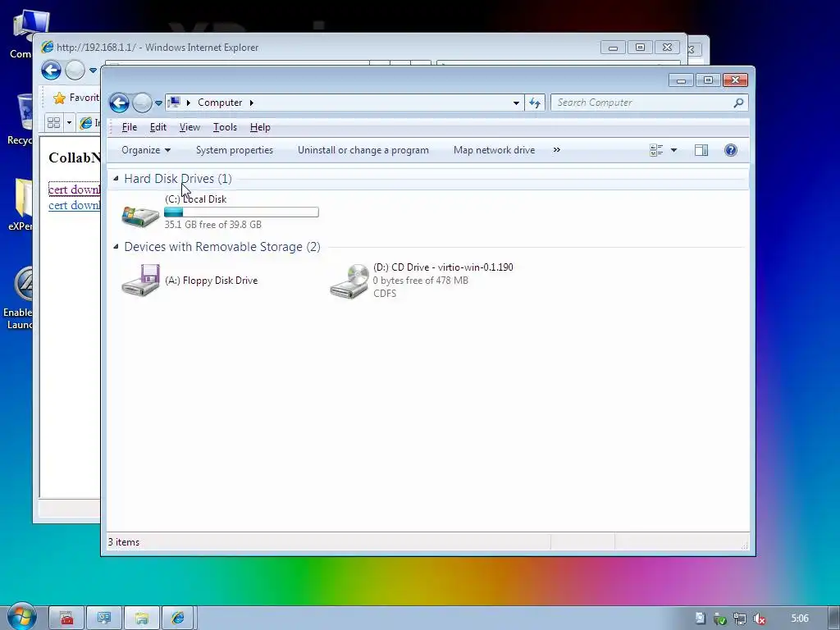Expand the arrow after Computer breadcrumb
Screen dimensions: 840x630
(x=251, y=103)
